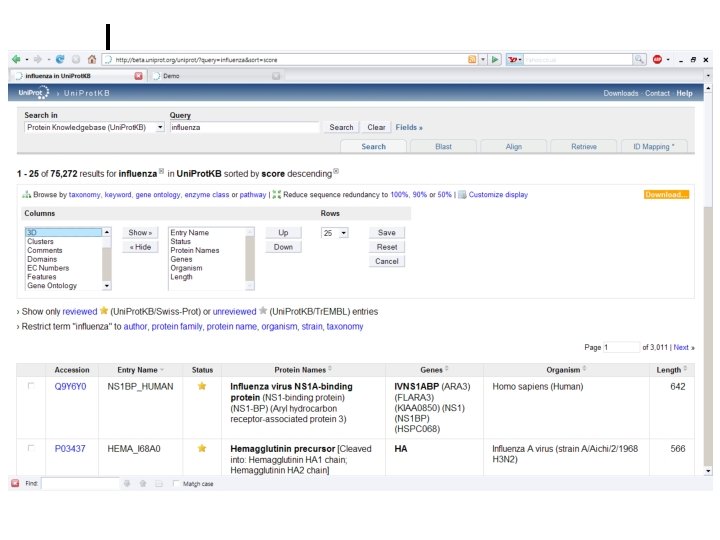Click the grey unreviewed star icon
This screenshot has height=540, width=720.
point(263,311)
